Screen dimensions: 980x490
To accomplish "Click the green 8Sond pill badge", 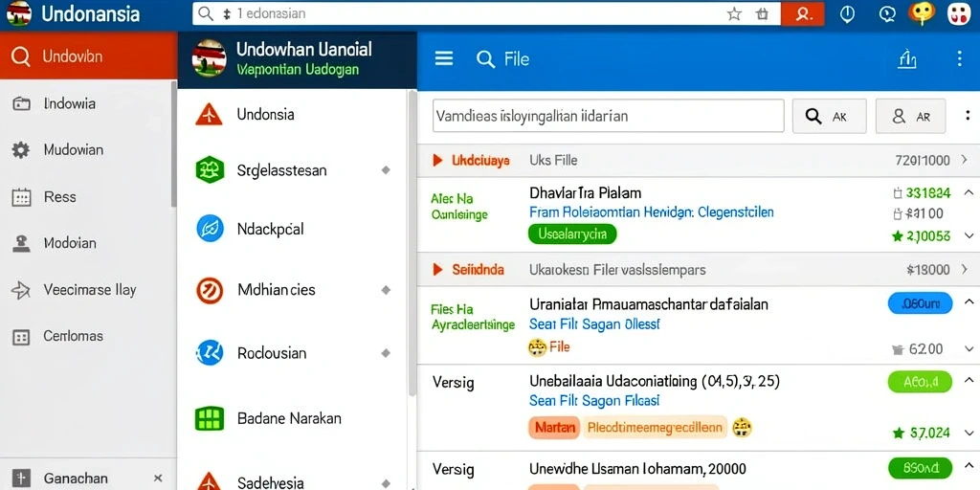I will point(920,468).
